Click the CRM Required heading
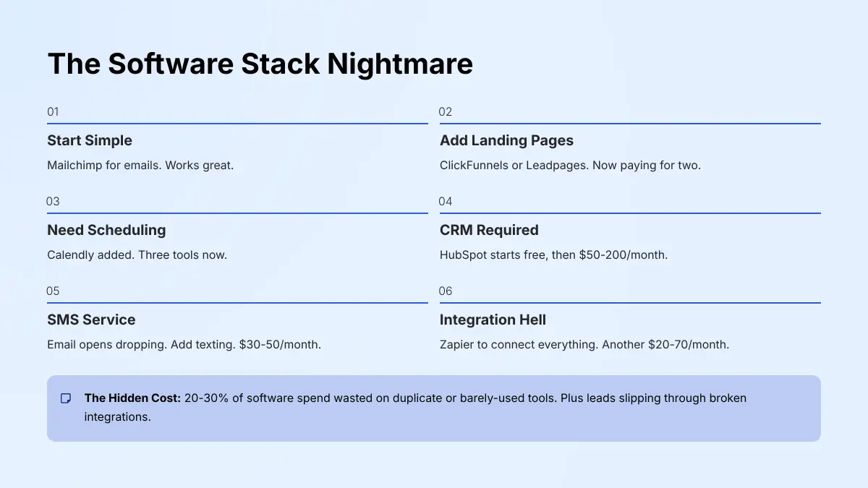 [489, 230]
